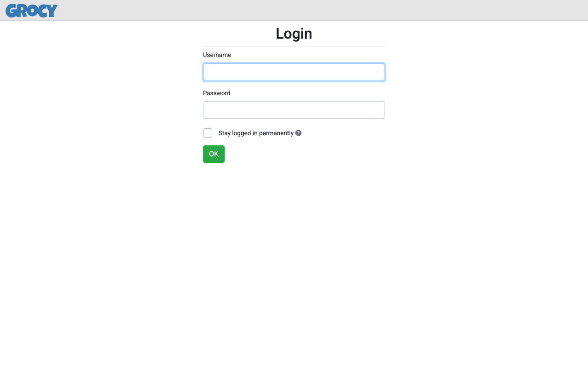Image resolution: width=588 pixels, height=368 pixels.
Task: Click the Password label
Action: tap(217, 93)
